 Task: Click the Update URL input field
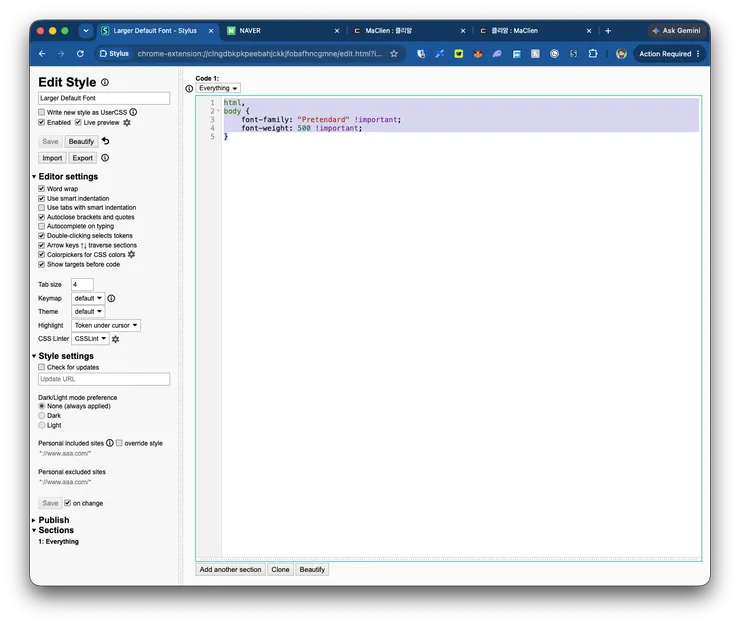pyautogui.click(x=104, y=379)
